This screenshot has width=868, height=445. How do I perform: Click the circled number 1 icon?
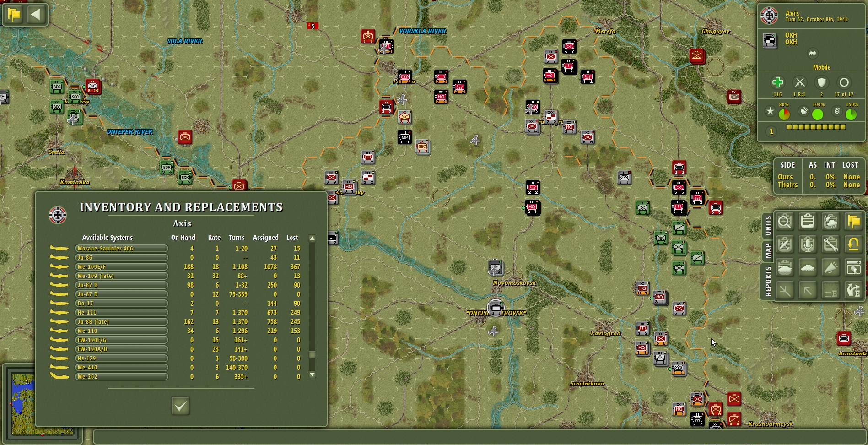771,132
